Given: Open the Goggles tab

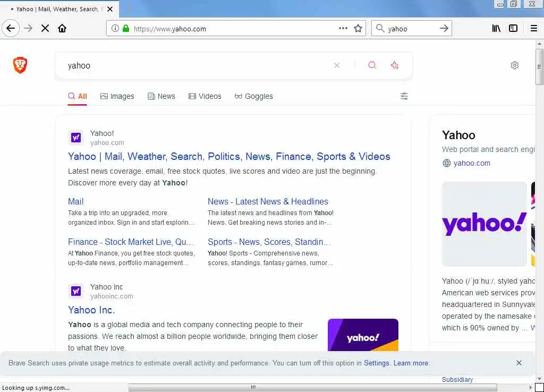Looking at the screenshot, I should click(x=253, y=96).
